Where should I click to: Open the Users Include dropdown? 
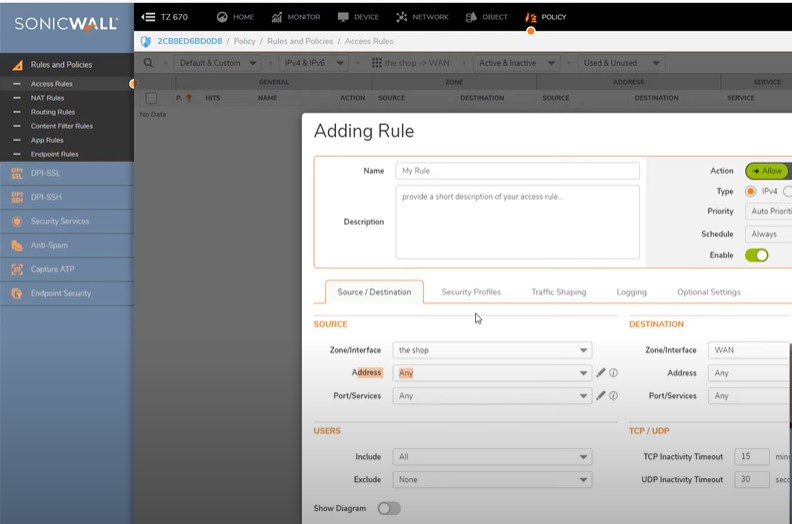point(491,457)
